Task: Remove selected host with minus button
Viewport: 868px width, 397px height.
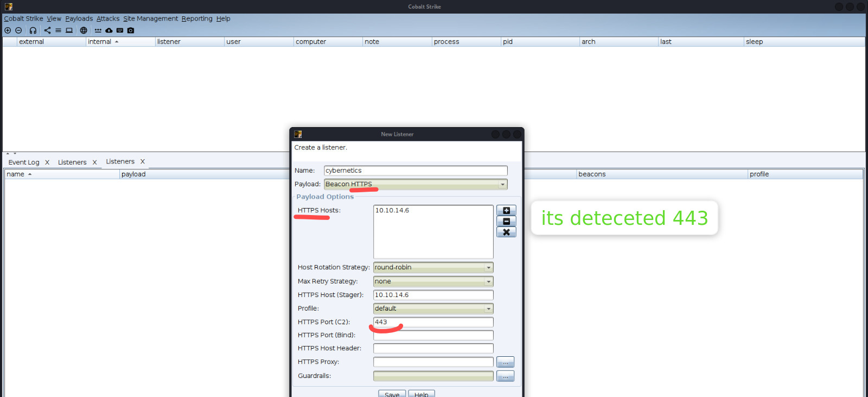Action: click(x=506, y=222)
